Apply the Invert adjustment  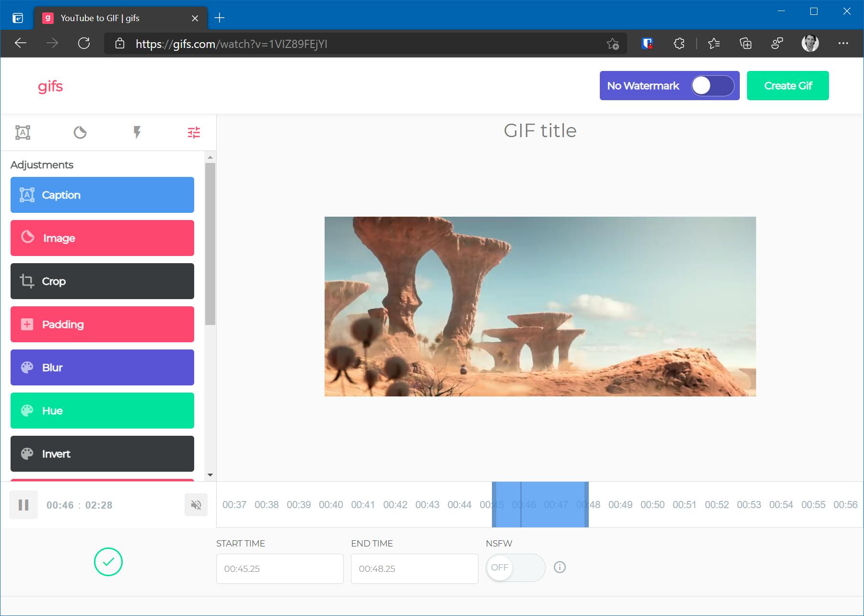tap(102, 453)
